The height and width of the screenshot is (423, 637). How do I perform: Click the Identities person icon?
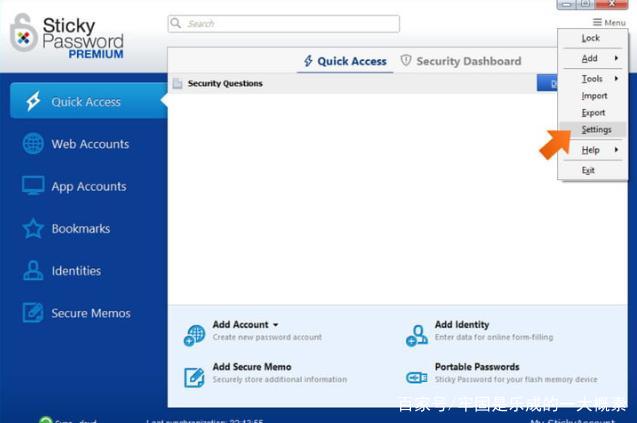click(33, 270)
